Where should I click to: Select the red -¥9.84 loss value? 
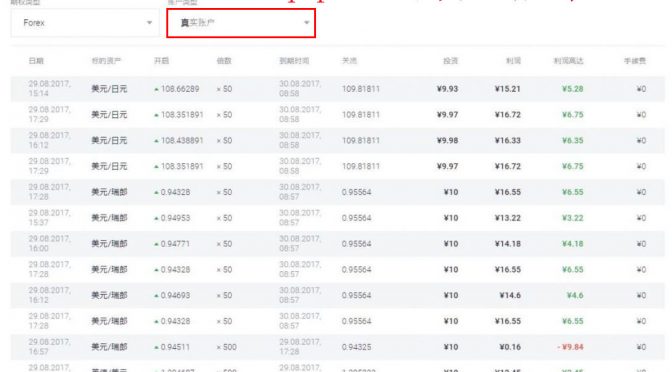[570, 347]
